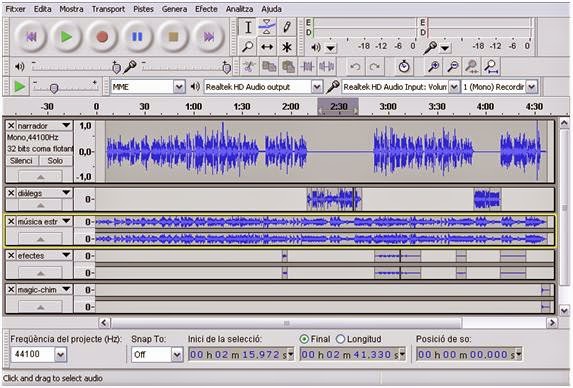This screenshot has height=388, width=573.
Task: Click the input meter microphone icon
Action: tap(430, 47)
